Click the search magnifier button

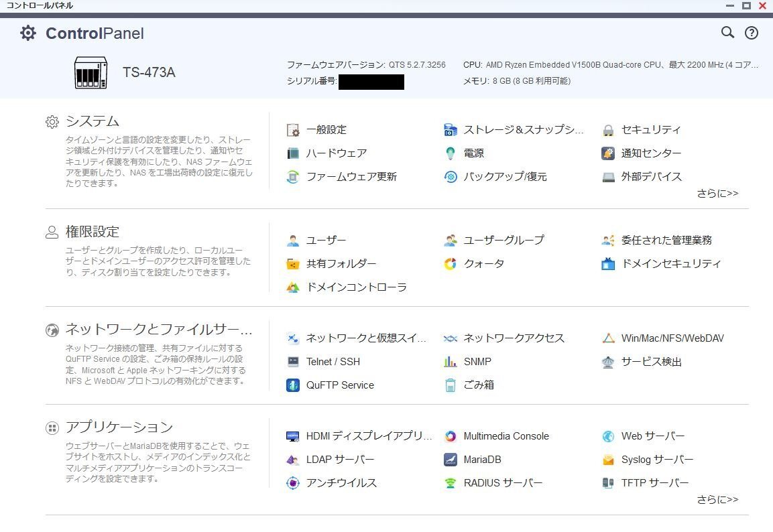[727, 32]
